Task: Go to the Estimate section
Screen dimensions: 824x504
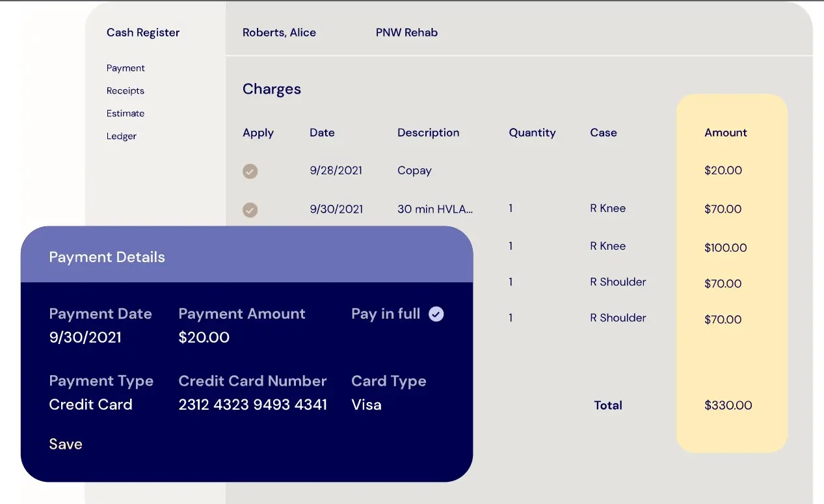Action: point(126,113)
